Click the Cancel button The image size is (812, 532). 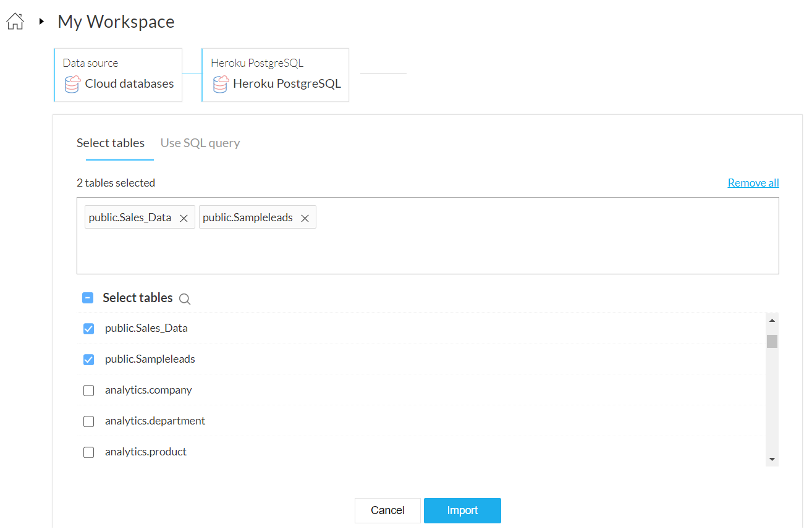click(387, 510)
